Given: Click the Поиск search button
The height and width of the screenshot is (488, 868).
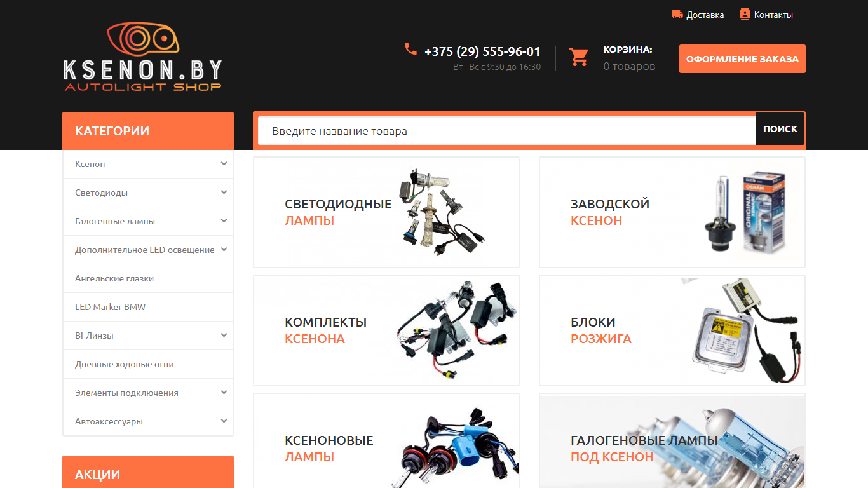Looking at the screenshot, I should coord(780,129).
